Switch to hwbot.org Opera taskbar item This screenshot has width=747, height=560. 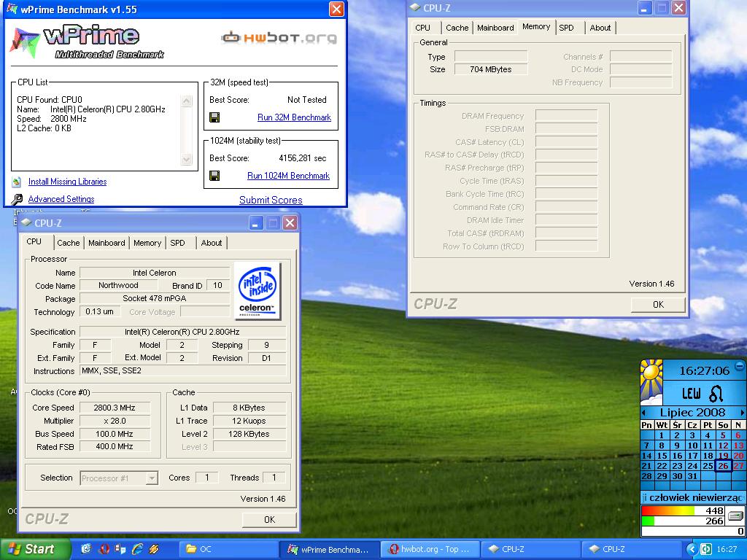coord(430,549)
